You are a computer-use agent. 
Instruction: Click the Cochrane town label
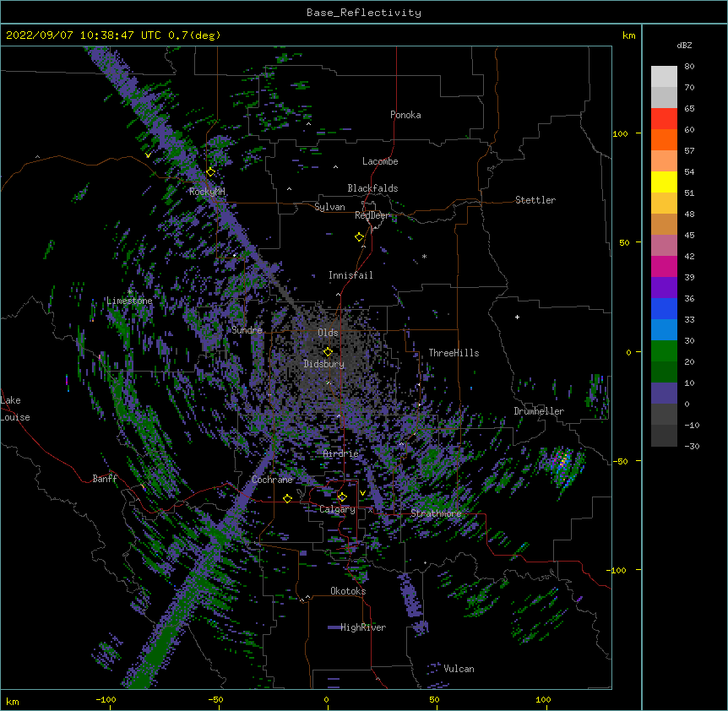[x=272, y=480]
